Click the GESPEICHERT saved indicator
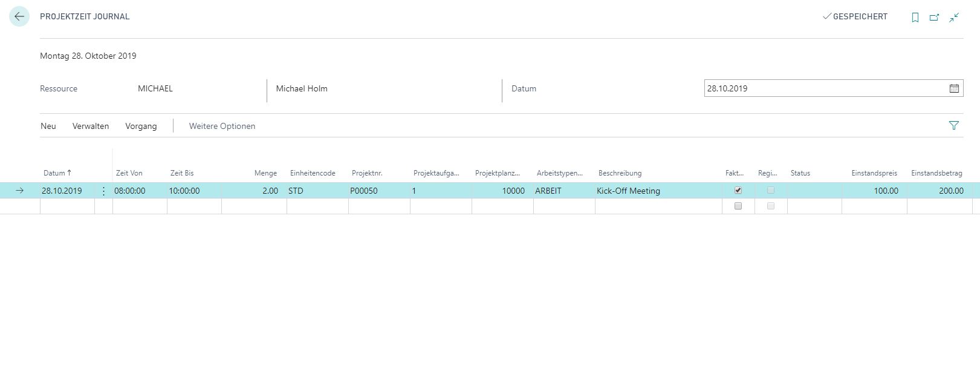The width and height of the screenshot is (980, 385). click(855, 16)
